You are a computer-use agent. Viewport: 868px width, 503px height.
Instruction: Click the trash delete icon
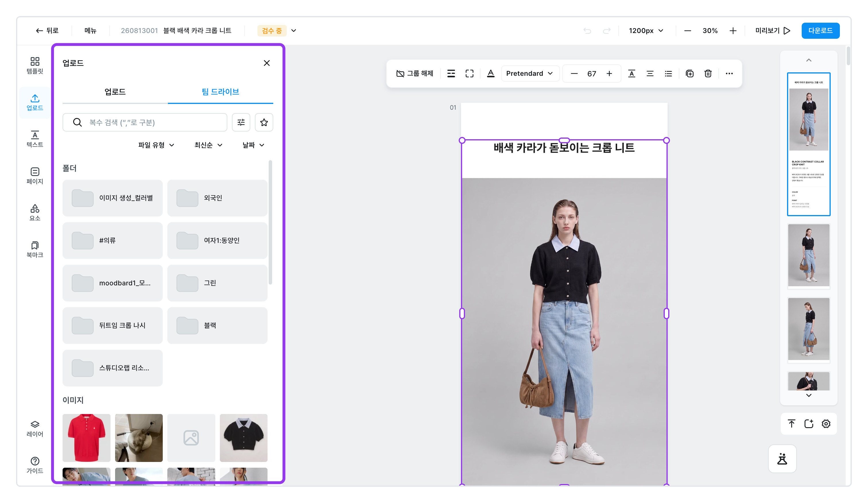tap(708, 73)
